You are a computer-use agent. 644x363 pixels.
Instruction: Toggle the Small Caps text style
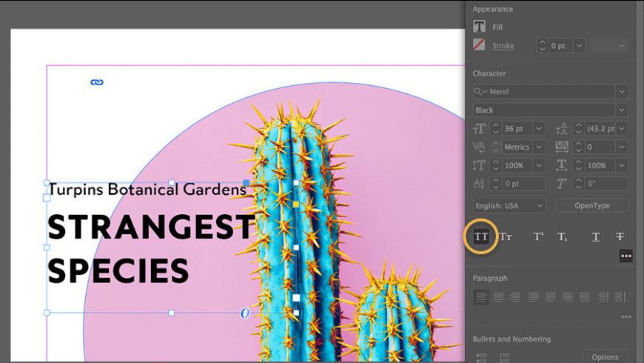[506, 237]
